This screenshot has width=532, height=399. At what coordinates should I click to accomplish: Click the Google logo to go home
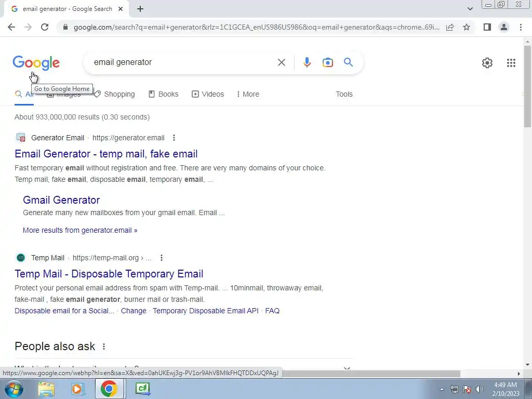point(36,63)
